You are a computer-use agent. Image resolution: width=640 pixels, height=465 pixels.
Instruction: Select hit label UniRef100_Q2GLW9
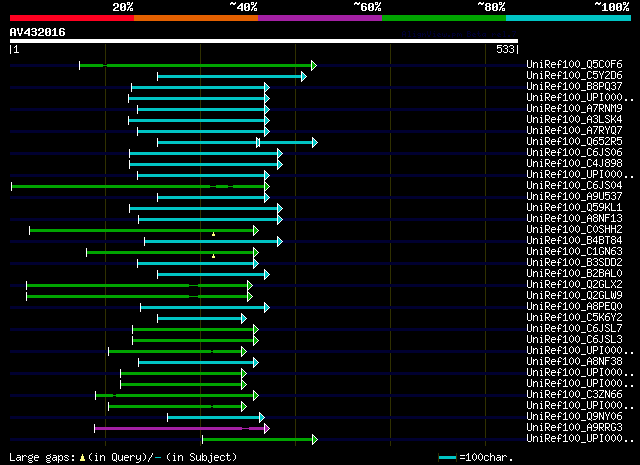pos(574,296)
